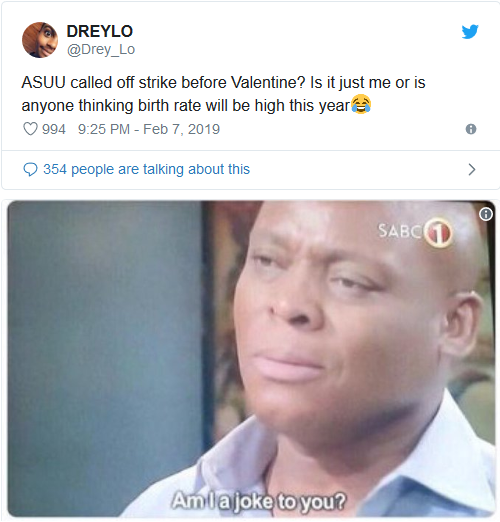The width and height of the screenshot is (500, 522).
Task: Expand the conversation using the right chevron arrow
Action: coord(472,169)
